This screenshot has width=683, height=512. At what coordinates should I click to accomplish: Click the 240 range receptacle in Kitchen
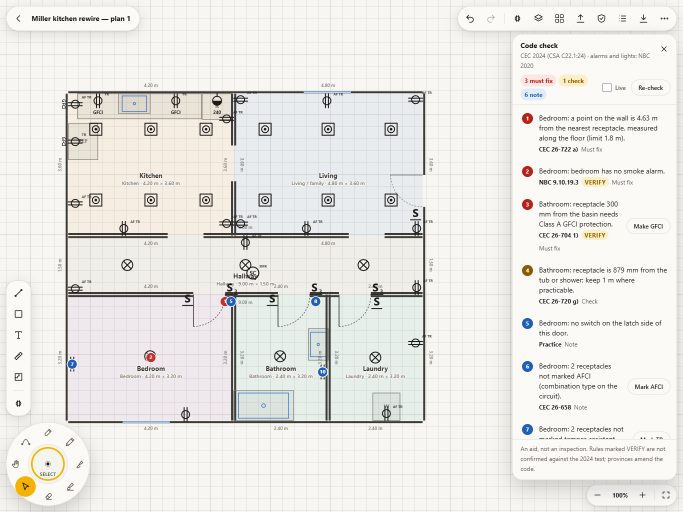(x=217, y=102)
